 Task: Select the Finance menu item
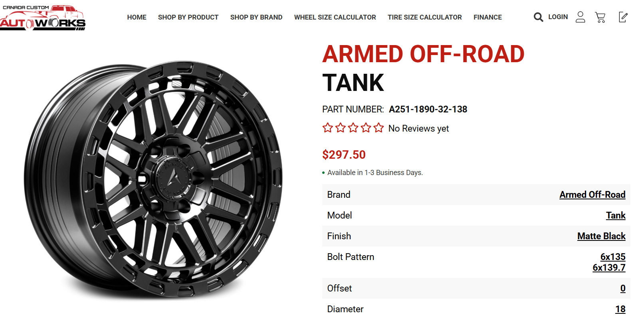point(487,18)
